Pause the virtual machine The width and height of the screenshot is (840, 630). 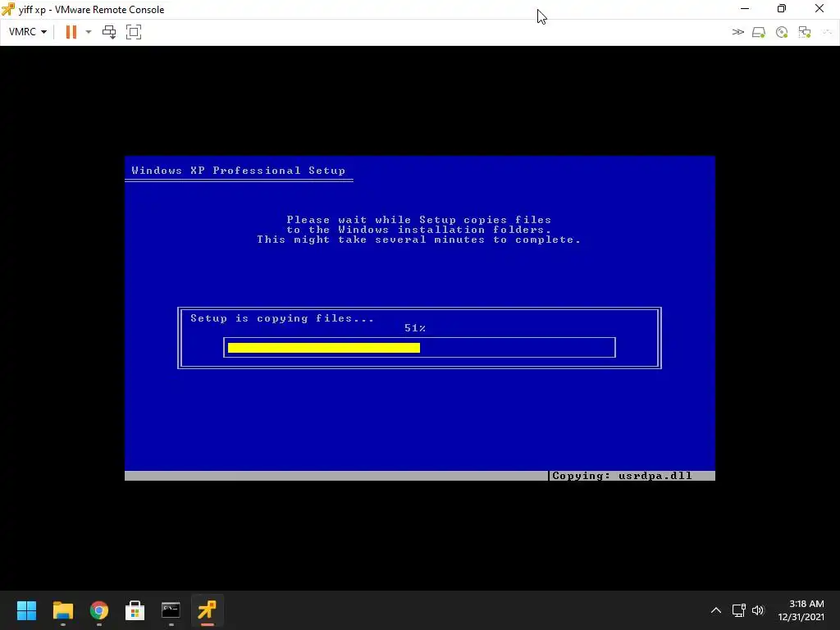coord(71,32)
